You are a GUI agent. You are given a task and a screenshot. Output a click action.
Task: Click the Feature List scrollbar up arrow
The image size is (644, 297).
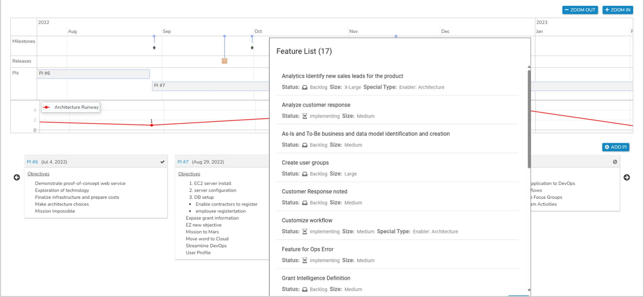[x=529, y=67]
